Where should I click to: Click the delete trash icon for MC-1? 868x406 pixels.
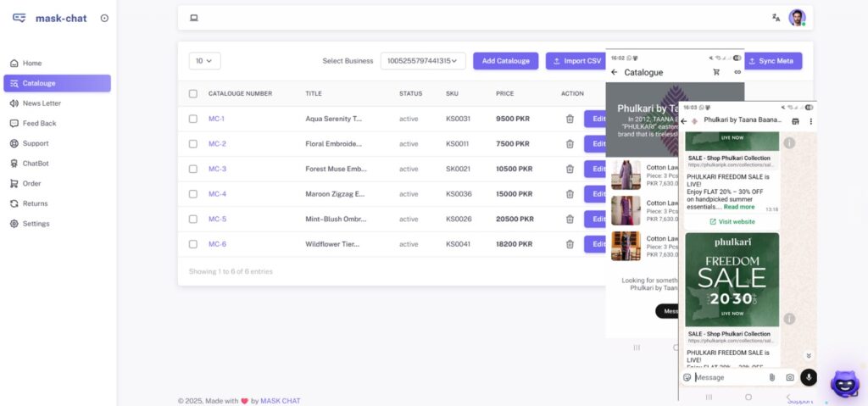pyautogui.click(x=570, y=119)
